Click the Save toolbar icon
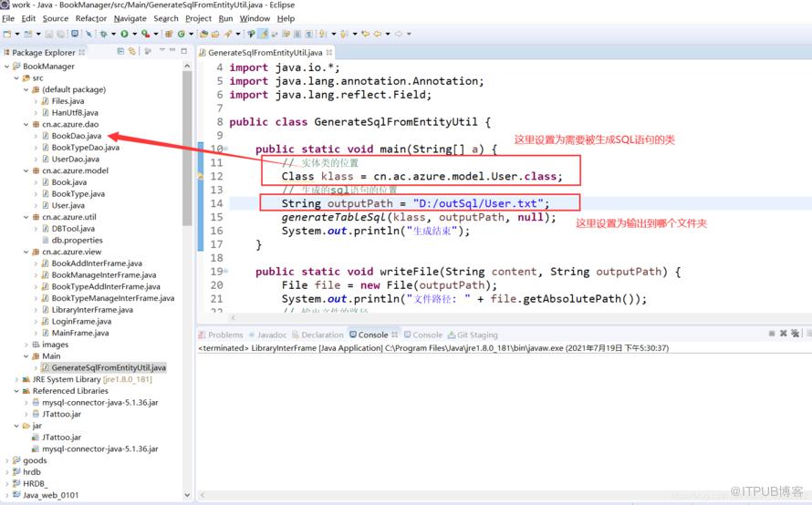 tap(48, 34)
